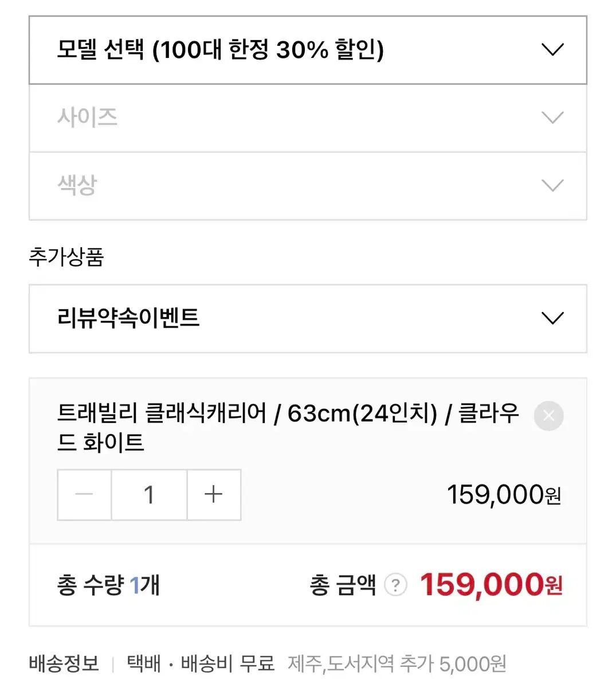Image resolution: width=616 pixels, height=688 pixels.
Task: Click the 제주,도서지역 추가 5,000원 notice
Action: point(397,664)
